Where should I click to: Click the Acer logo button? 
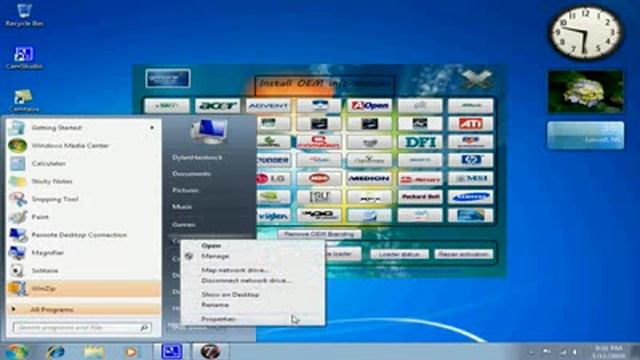coord(217,106)
